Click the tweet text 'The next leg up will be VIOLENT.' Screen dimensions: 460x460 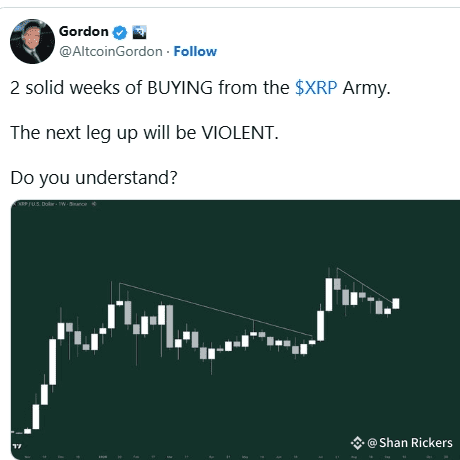pos(144,133)
